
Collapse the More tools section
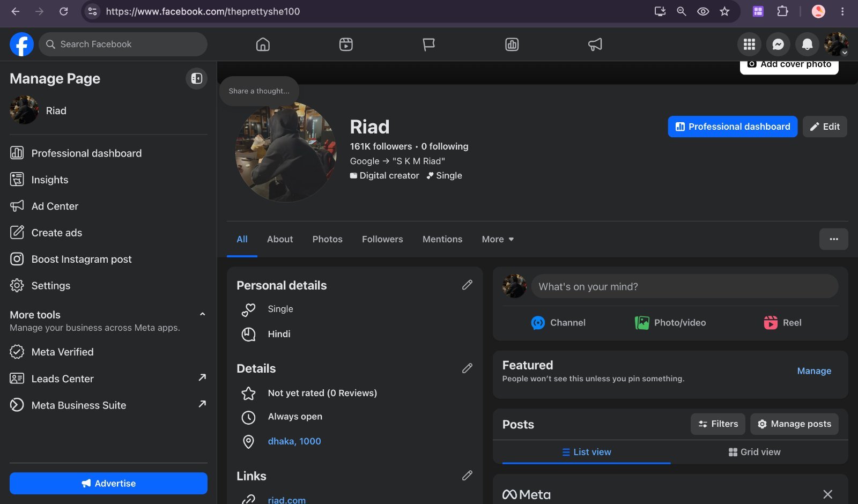click(202, 314)
